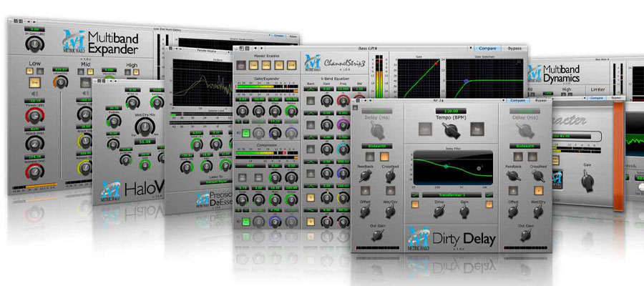Image resolution: width=644 pixels, height=286 pixels.
Task: Click the left Offset knob in Dirty Delay
Action: (365, 212)
